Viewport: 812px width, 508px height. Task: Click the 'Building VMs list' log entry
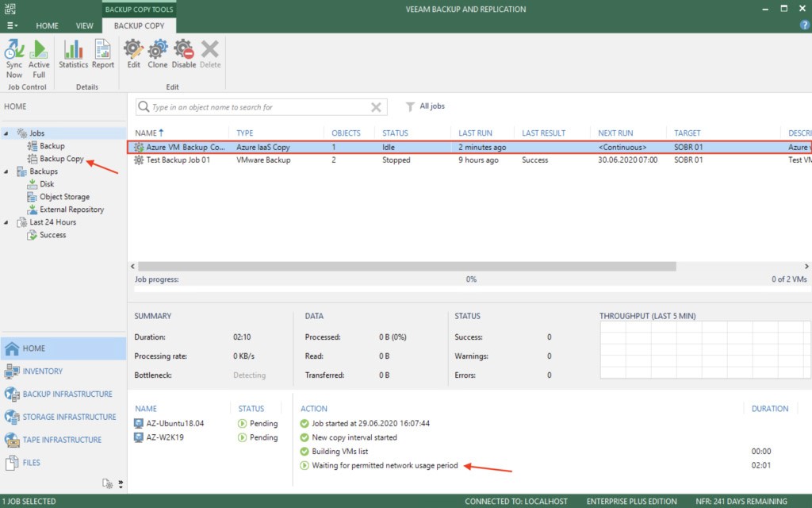pos(339,452)
